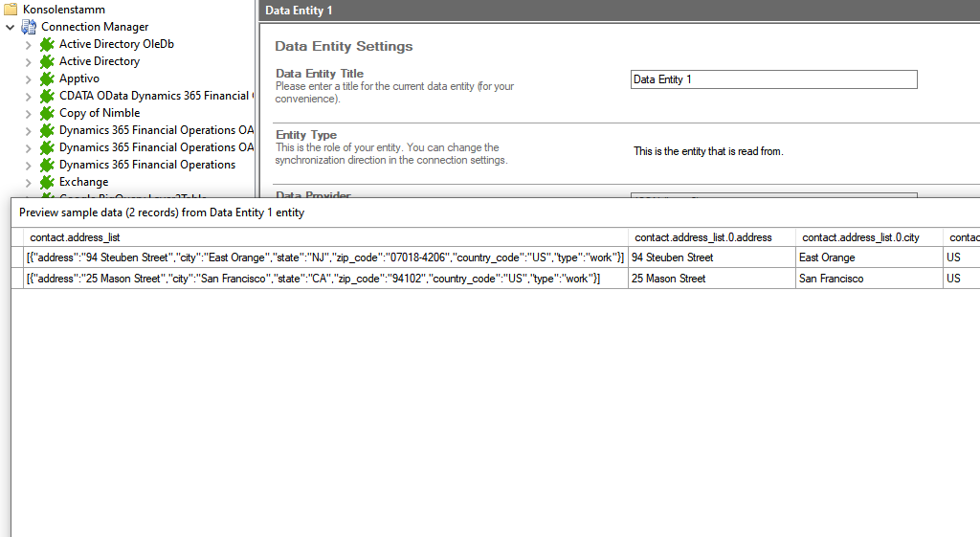Click the row selector of the East Orange record

(17, 257)
